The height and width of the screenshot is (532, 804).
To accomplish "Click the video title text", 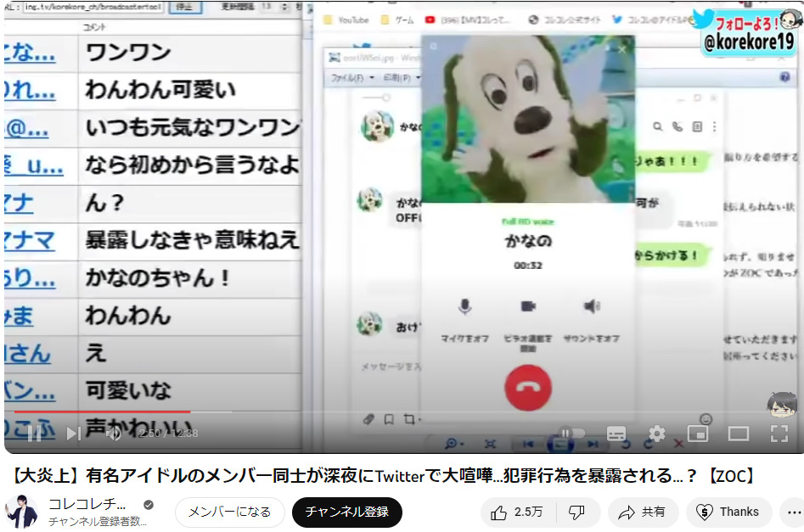I will (x=384, y=476).
